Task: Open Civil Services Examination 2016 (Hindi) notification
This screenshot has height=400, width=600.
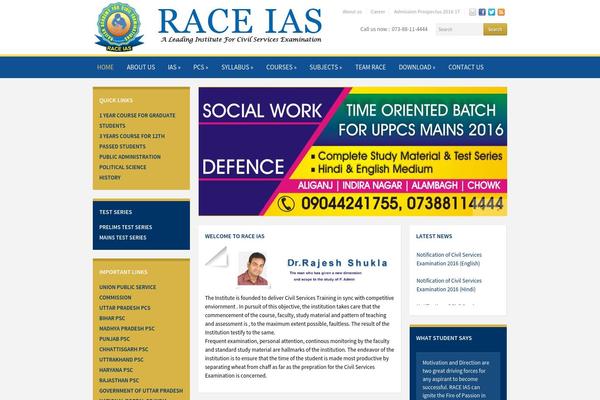Action: [449, 285]
